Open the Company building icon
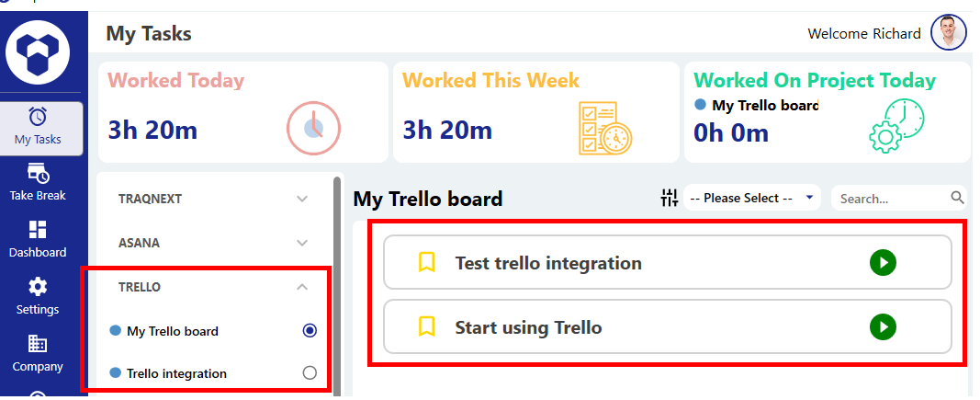980x400 pixels. click(x=39, y=344)
